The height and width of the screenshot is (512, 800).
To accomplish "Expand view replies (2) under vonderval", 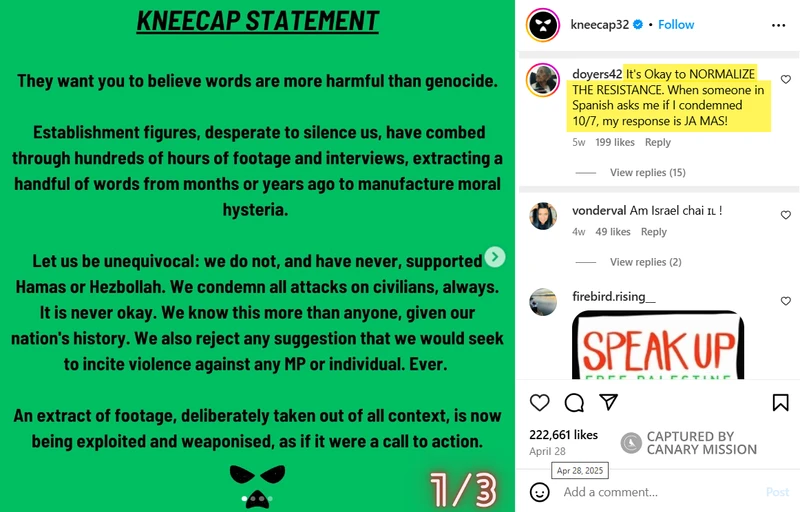I will click(645, 262).
